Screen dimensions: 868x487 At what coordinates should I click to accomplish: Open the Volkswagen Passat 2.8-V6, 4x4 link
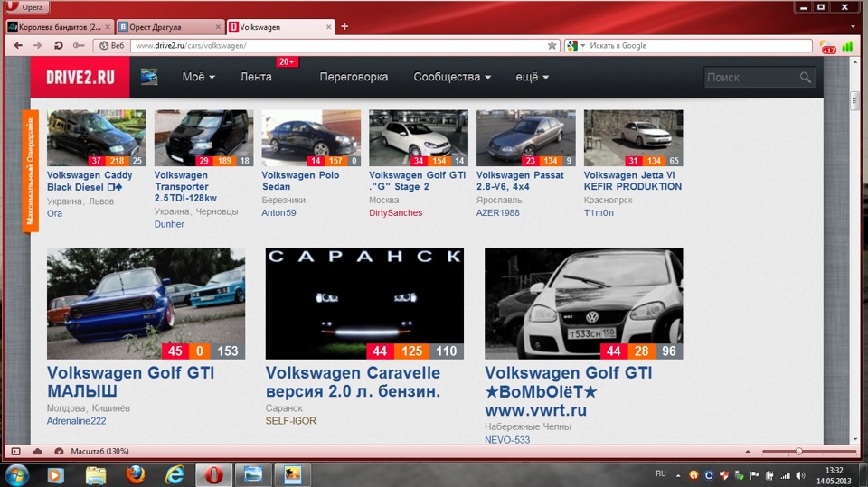coord(520,181)
